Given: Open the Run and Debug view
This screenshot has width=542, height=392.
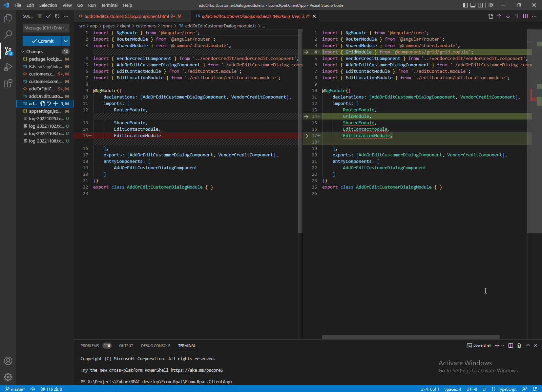Looking at the screenshot, I should click(8, 67).
